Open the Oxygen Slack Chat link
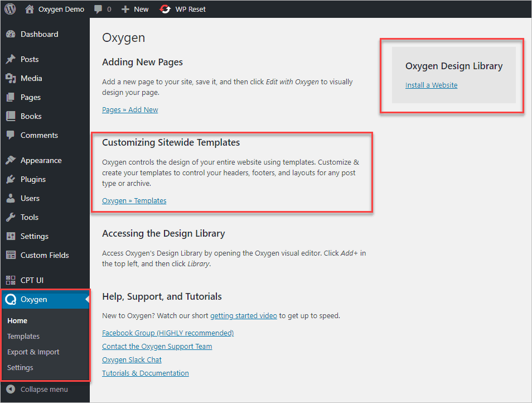This screenshot has width=532, height=403. pyautogui.click(x=132, y=359)
